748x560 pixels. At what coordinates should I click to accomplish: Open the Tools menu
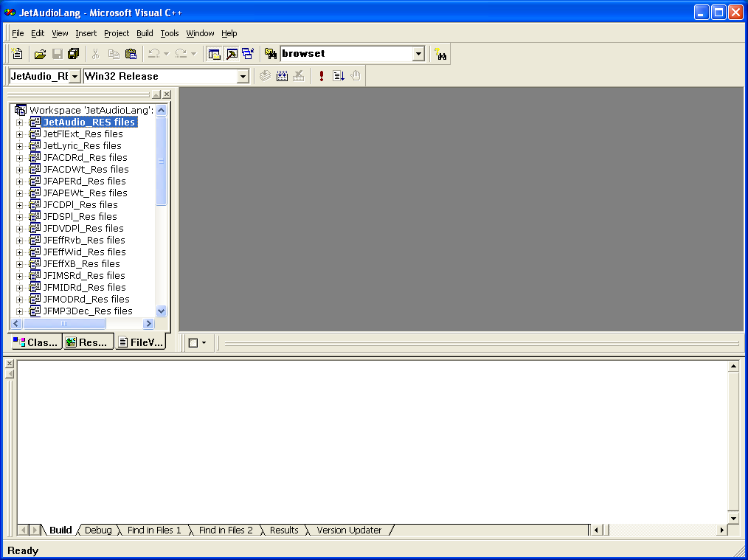click(x=170, y=33)
